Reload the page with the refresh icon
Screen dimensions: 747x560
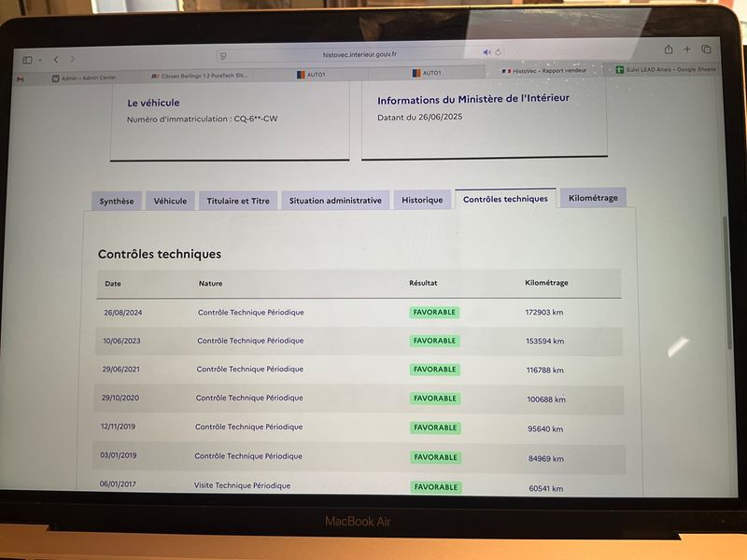[x=498, y=52]
